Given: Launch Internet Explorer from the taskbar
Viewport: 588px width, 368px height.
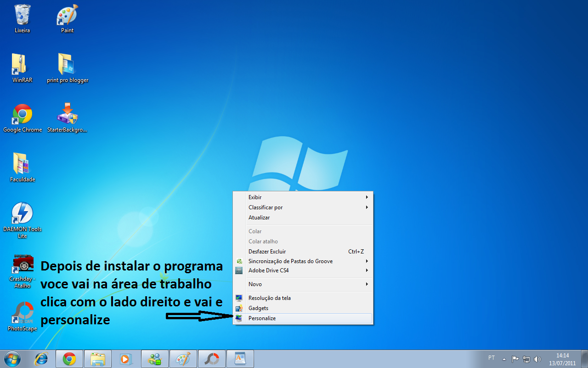Looking at the screenshot, I should click(41, 359).
